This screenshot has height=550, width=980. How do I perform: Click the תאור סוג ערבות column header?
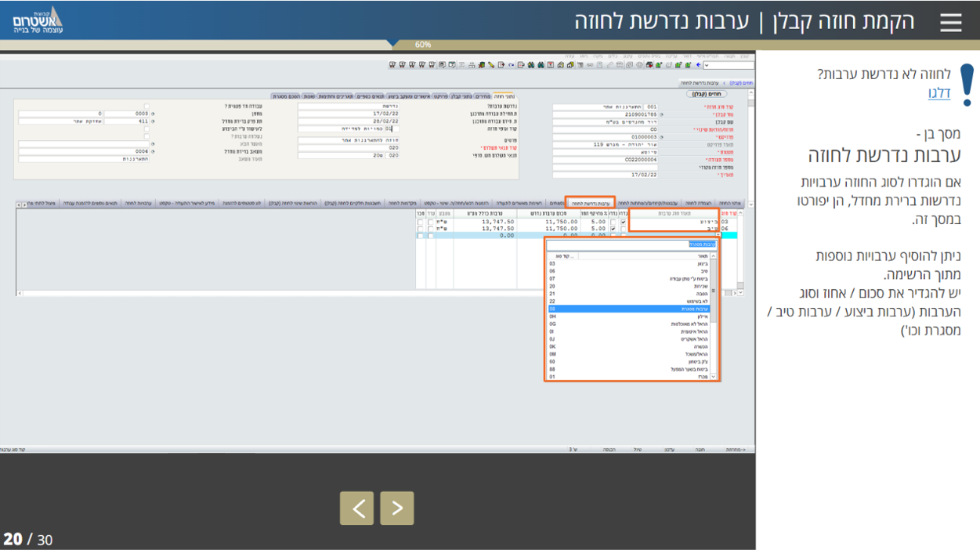click(674, 214)
